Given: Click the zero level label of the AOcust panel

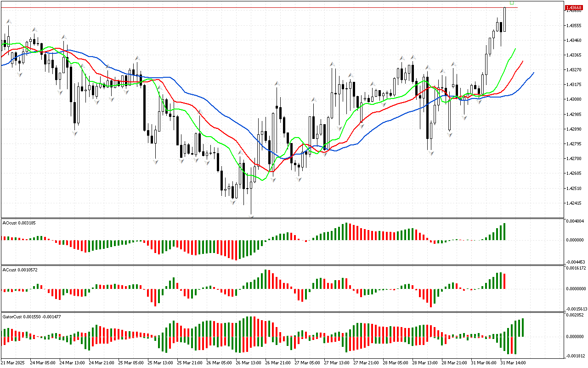Looking at the screenshot, I should pos(575,240).
